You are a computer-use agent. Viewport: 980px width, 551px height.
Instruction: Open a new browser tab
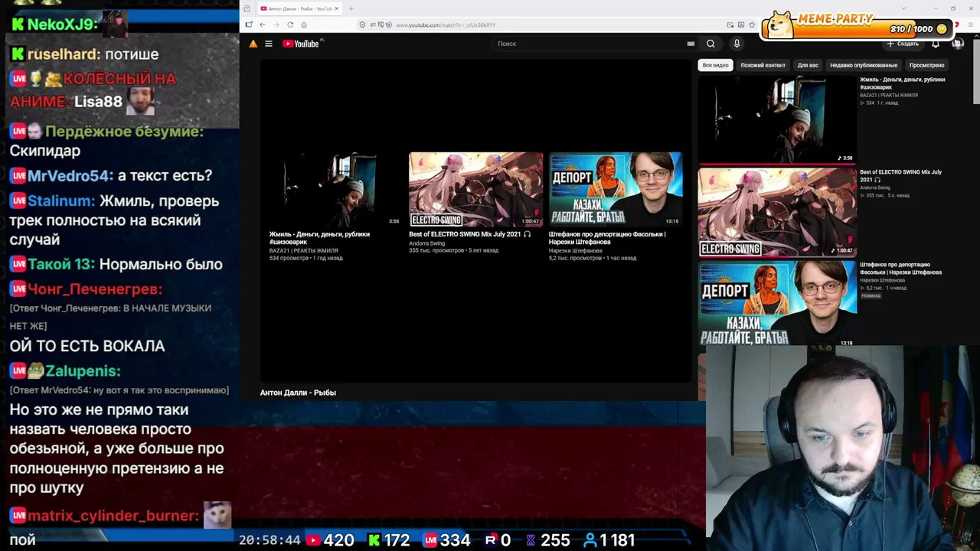tap(351, 8)
